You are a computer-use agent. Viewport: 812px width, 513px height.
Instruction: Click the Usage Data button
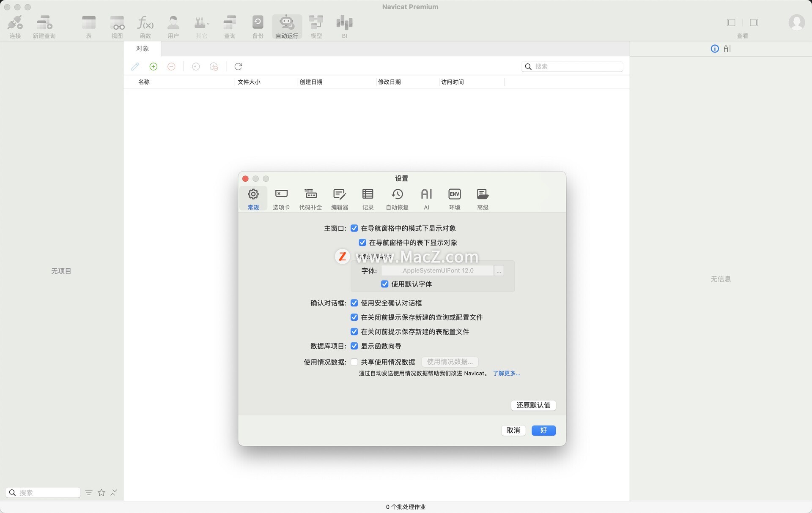[450, 362]
